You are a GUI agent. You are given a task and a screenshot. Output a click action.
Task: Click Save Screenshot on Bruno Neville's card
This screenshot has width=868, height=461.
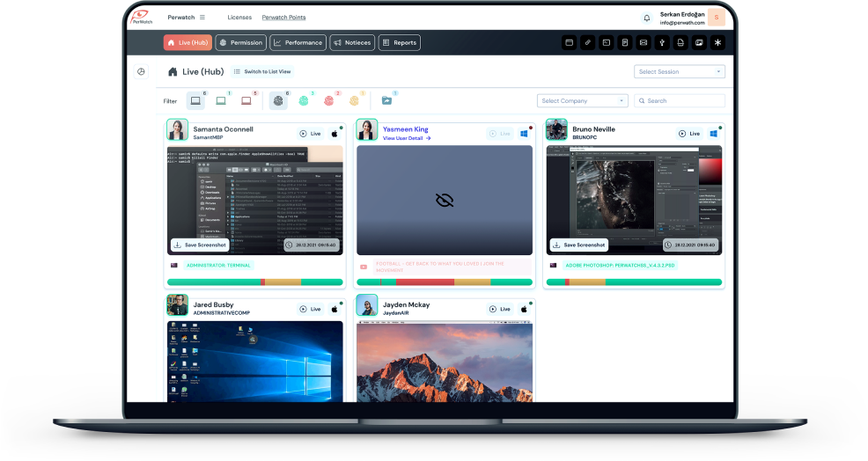(578, 245)
